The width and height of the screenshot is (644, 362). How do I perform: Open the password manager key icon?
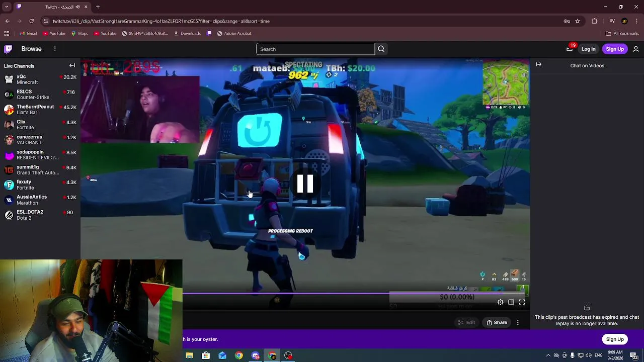click(x=567, y=21)
